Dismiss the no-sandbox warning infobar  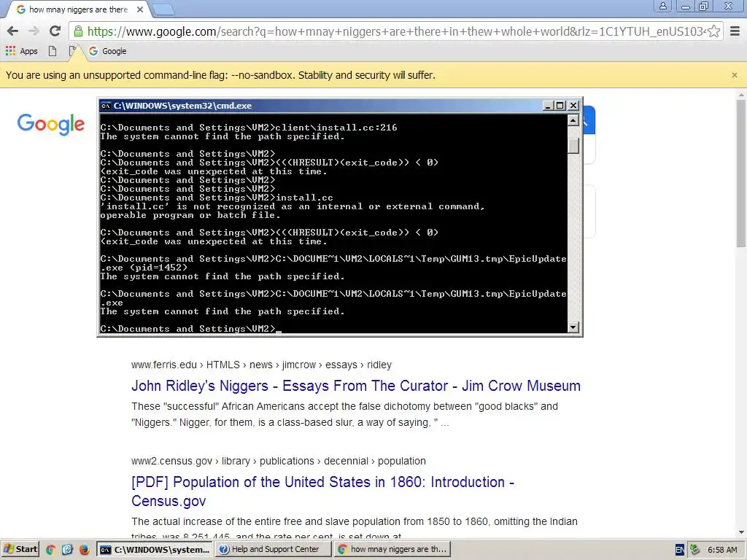pos(735,75)
